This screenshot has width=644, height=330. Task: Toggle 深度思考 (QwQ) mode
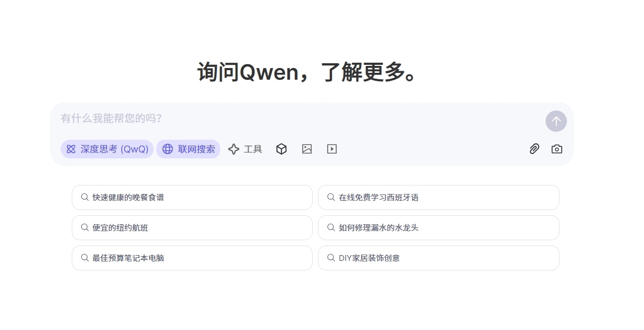107,149
